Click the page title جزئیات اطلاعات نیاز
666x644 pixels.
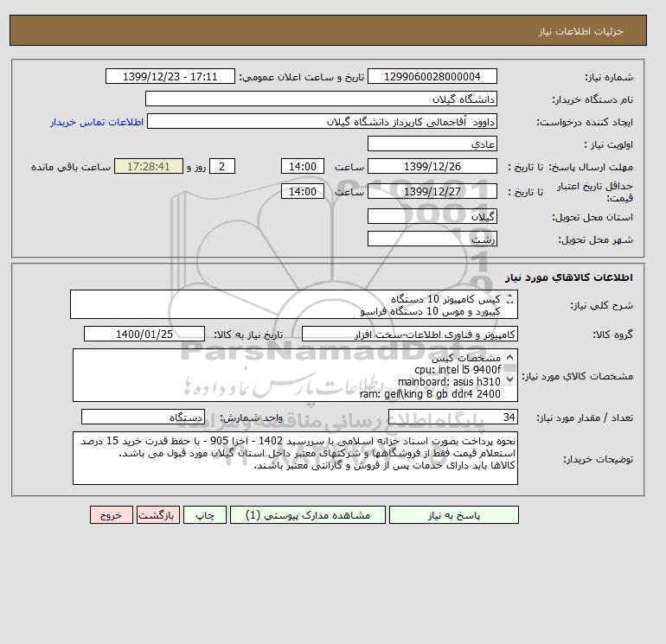coord(580,31)
